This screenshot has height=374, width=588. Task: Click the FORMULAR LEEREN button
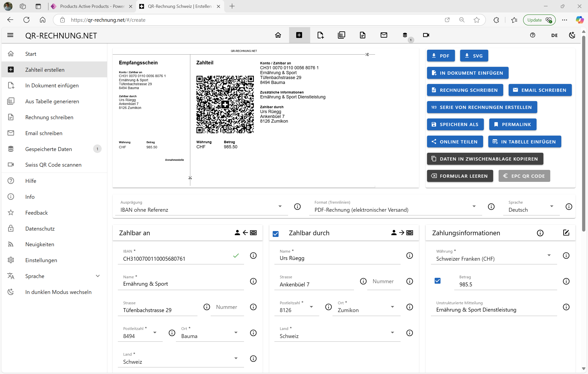(x=460, y=176)
